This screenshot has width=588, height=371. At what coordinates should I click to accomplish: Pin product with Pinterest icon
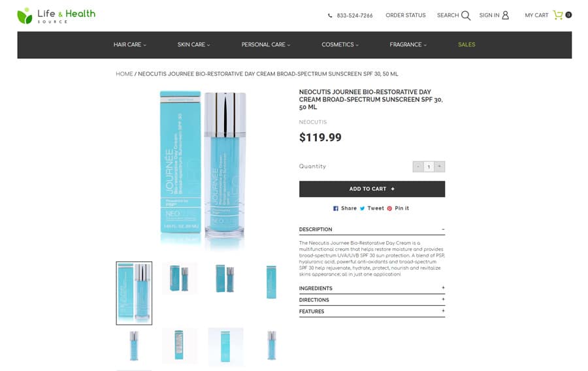[389, 208]
